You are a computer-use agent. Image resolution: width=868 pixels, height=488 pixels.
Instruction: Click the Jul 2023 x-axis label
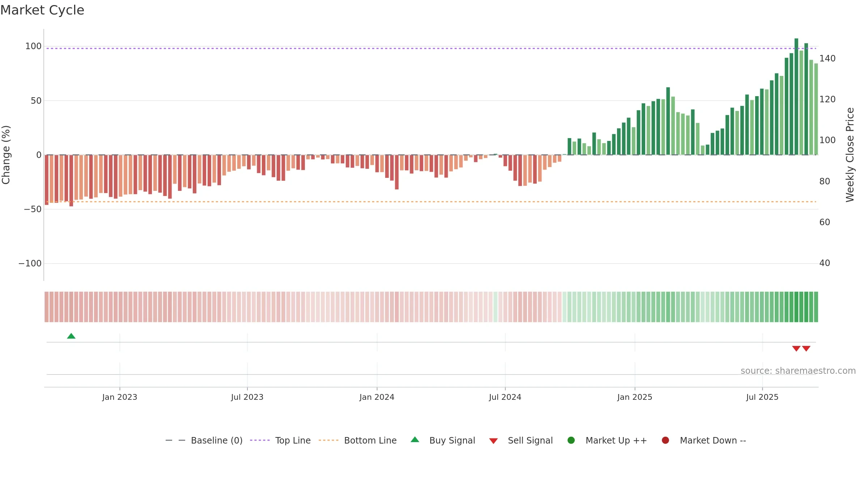[247, 397]
